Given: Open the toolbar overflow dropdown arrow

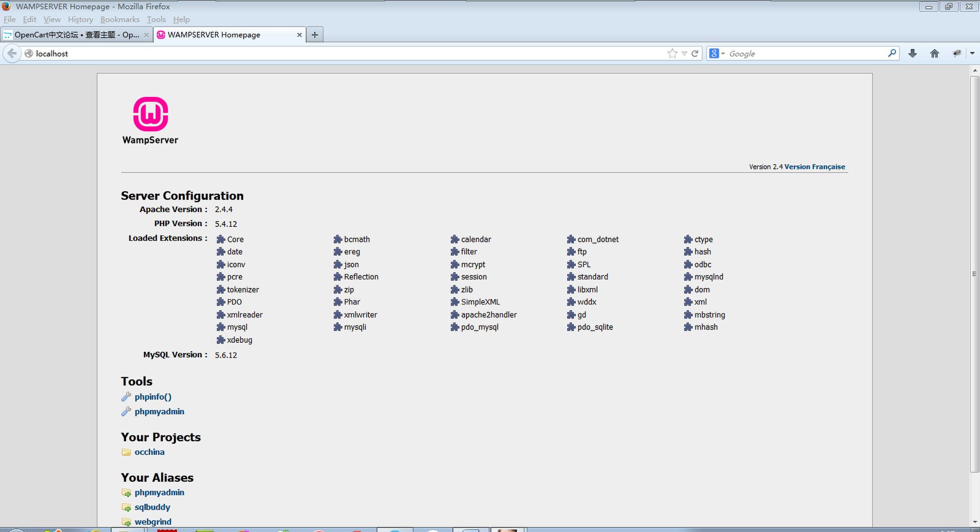Looking at the screenshot, I should pos(972,53).
